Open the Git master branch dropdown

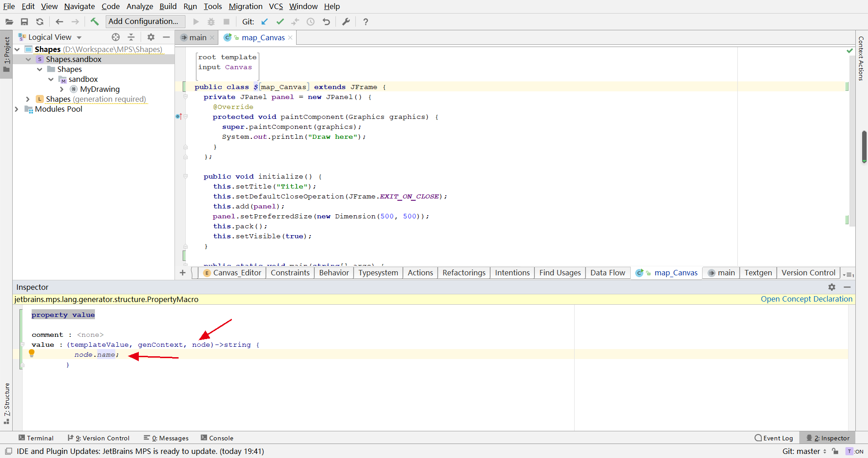[809, 451]
